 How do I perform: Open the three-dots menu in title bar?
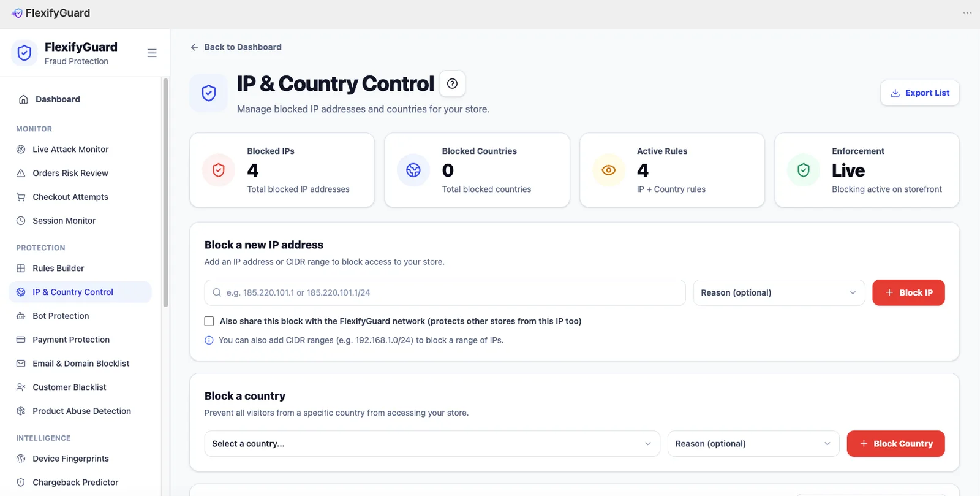pos(967,13)
